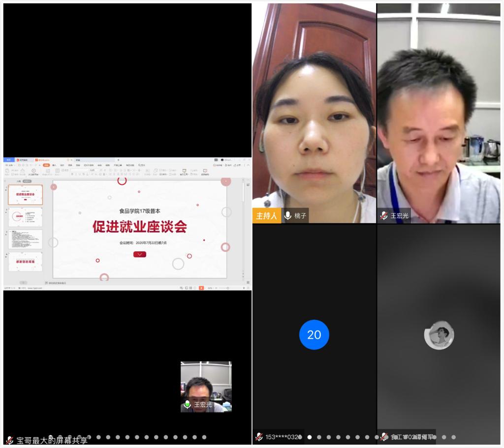Select the first slide thumbnail
This screenshot has width=504, height=448.
[25, 195]
